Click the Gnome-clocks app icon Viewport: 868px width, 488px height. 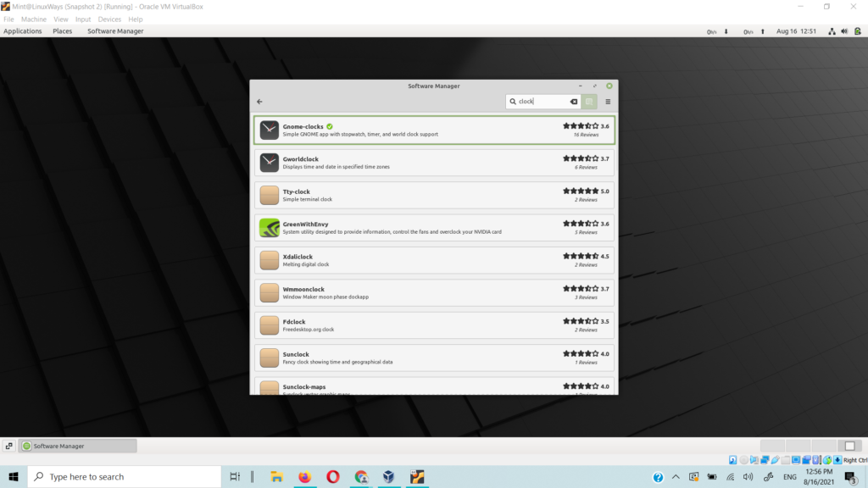coord(269,130)
